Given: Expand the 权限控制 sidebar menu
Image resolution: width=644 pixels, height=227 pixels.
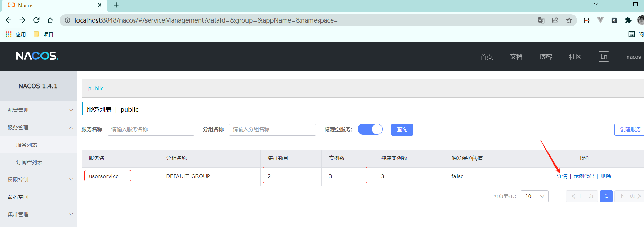Looking at the screenshot, I should pos(39,179).
